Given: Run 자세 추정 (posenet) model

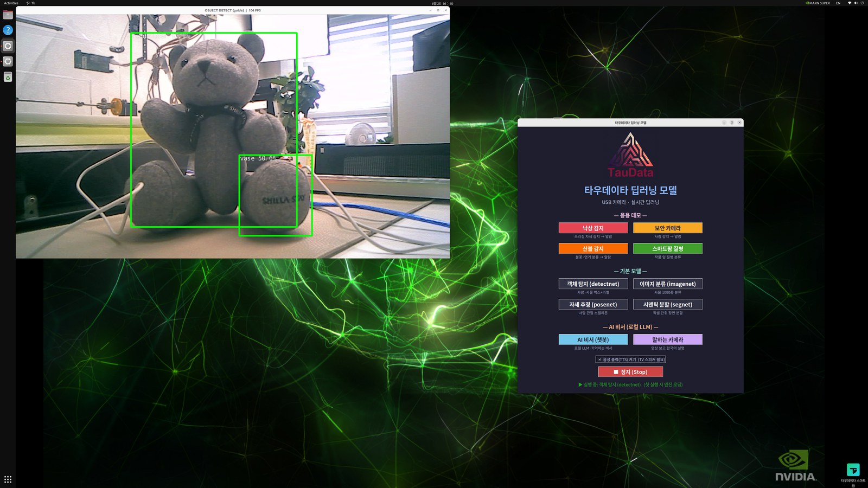Looking at the screenshot, I should click(593, 304).
